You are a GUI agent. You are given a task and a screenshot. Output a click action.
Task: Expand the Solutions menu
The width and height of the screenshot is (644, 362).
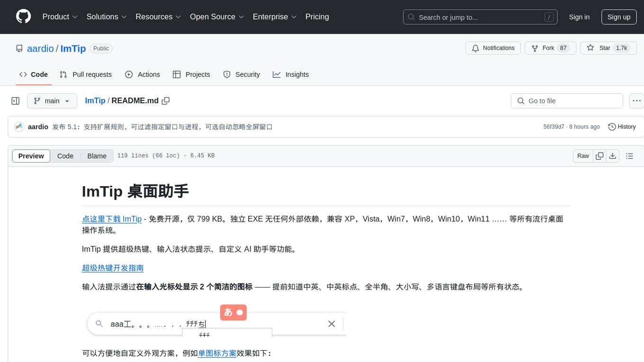tap(107, 17)
